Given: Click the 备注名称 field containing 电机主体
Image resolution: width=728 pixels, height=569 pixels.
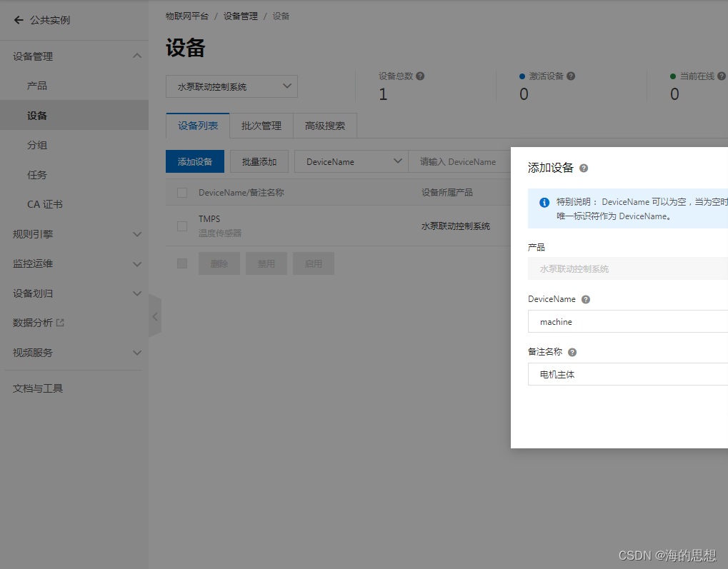Looking at the screenshot, I should [628, 374].
